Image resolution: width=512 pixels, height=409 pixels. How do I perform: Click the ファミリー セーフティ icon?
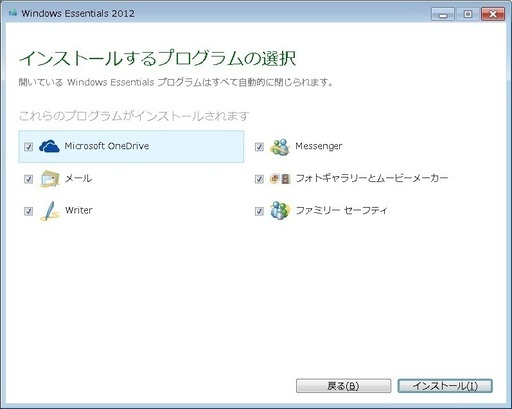pyautogui.click(x=280, y=211)
